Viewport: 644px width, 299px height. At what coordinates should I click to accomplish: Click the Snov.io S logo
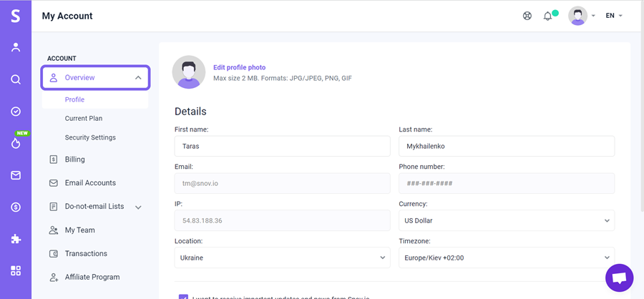[x=15, y=16]
